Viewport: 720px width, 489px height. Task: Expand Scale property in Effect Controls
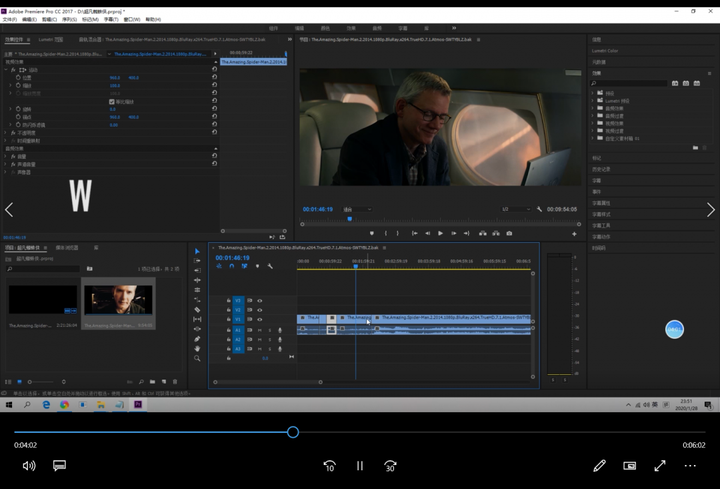(x=11, y=85)
